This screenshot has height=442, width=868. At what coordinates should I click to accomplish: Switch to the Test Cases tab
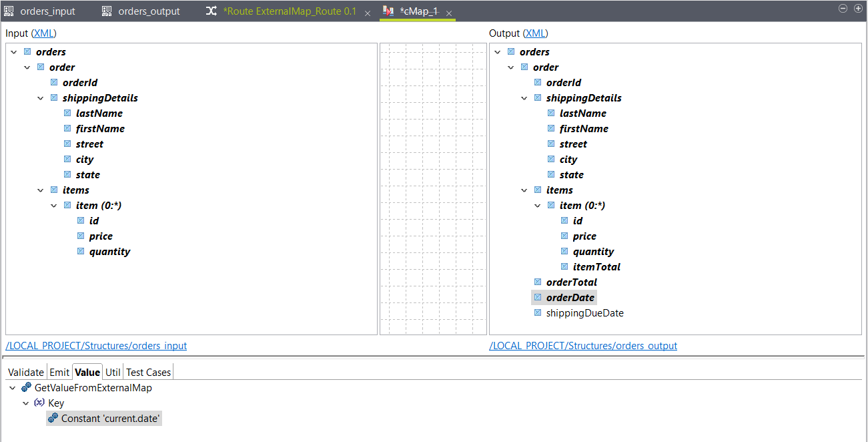[x=147, y=372]
